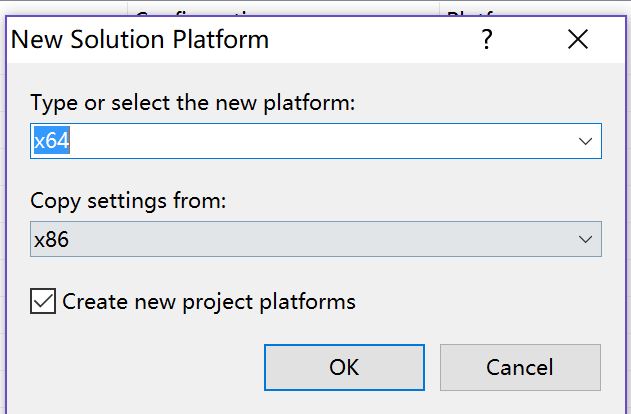Click the Create new project platforms label
The width and height of the screenshot is (631, 414).
209,301
